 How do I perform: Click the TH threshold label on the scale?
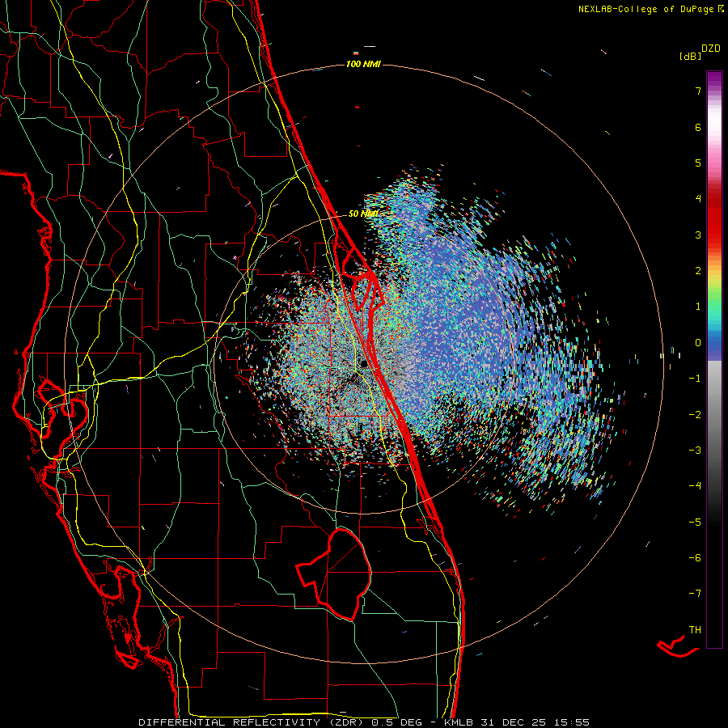coord(695,630)
